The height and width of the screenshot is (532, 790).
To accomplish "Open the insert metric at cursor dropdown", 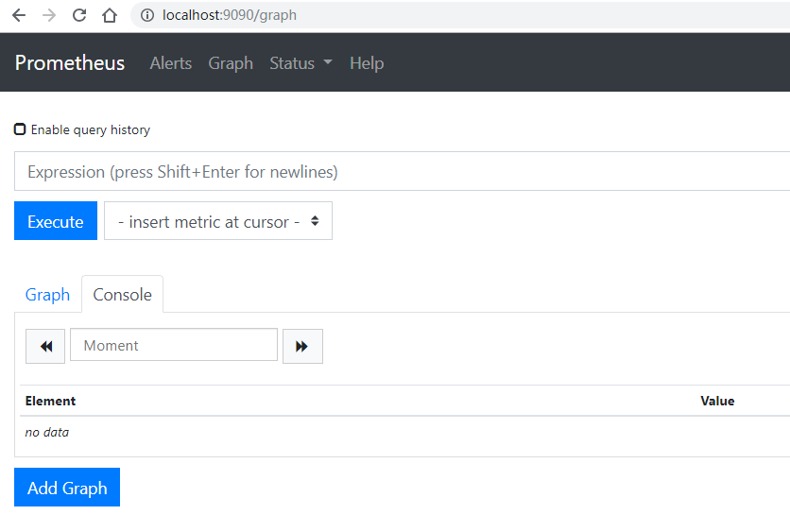I will (x=218, y=221).
